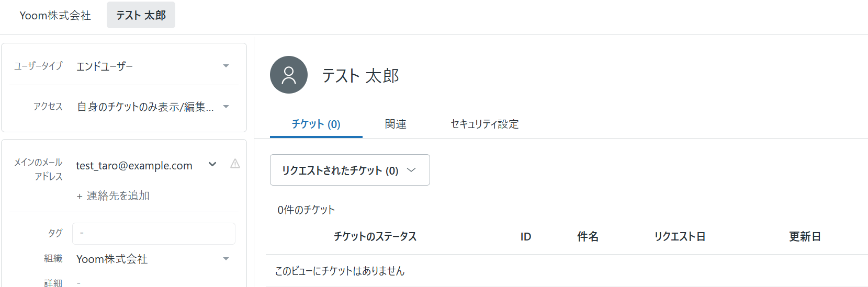
Task: Sort by ID column header
Action: pyautogui.click(x=526, y=237)
